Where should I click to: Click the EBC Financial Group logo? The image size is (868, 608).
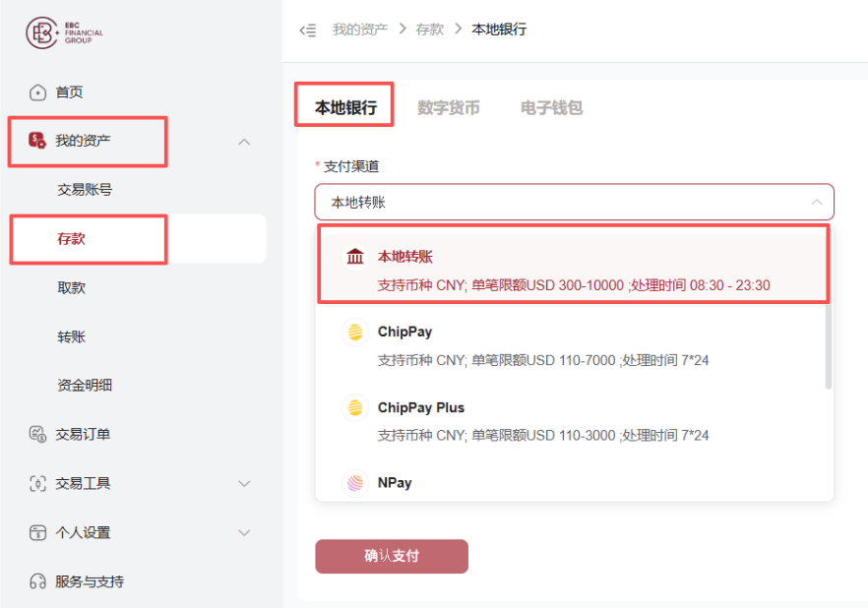pyautogui.click(x=64, y=32)
